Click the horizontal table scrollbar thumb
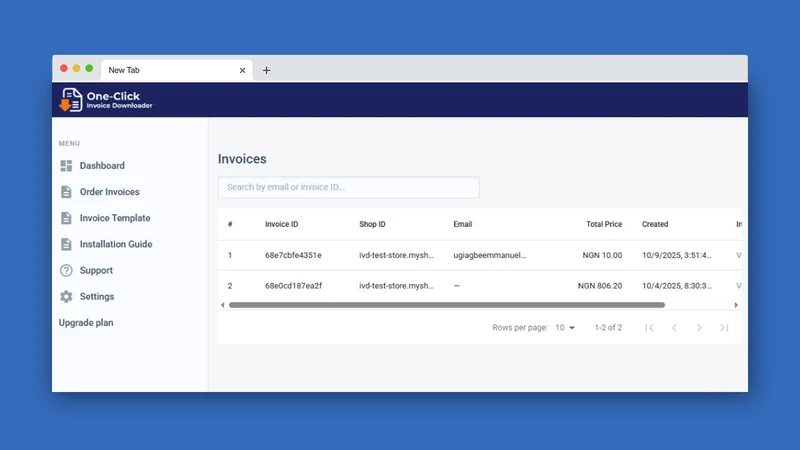Screen dimensions: 800x450 447,305
